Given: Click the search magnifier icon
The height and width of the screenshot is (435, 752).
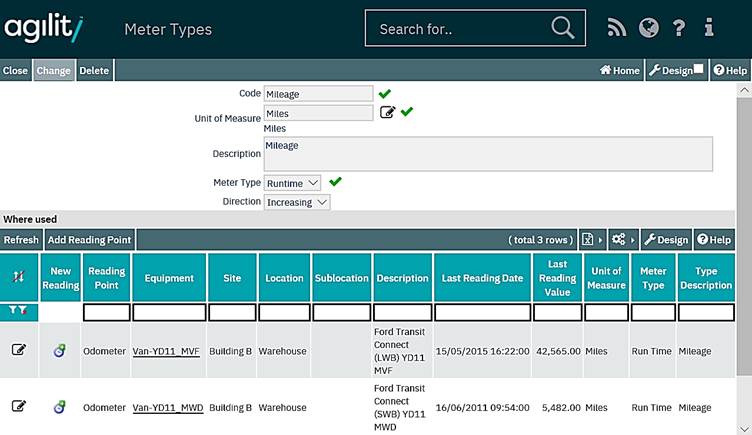Looking at the screenshot, I should point(563,28).
